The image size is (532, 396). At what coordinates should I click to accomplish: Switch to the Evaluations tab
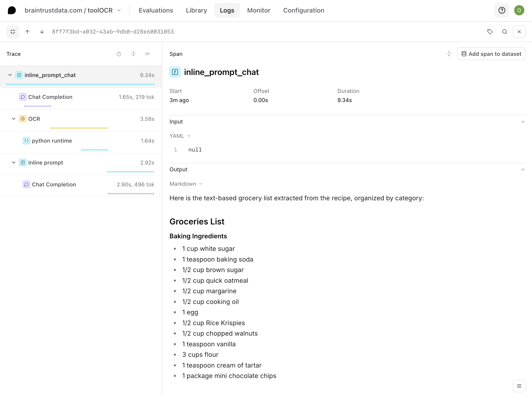(156, 10)
